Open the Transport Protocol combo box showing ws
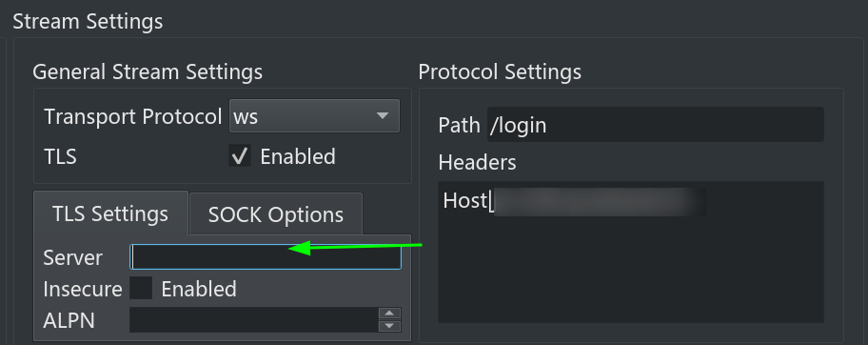This screenshot has width=868, height=345. coord(314,116)
